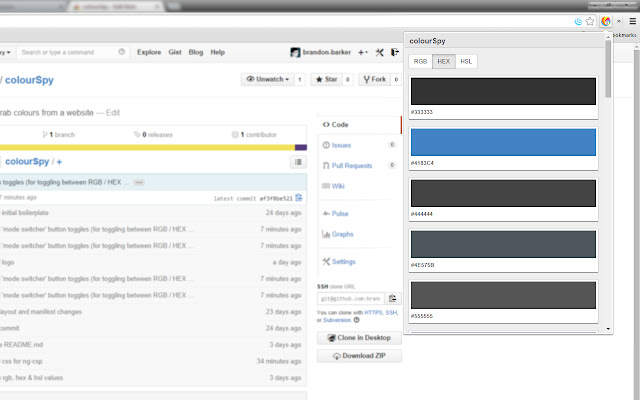Select the #4E575B colour swatch
The height and width of the screenshot is (400, 640).
(503, 244)
